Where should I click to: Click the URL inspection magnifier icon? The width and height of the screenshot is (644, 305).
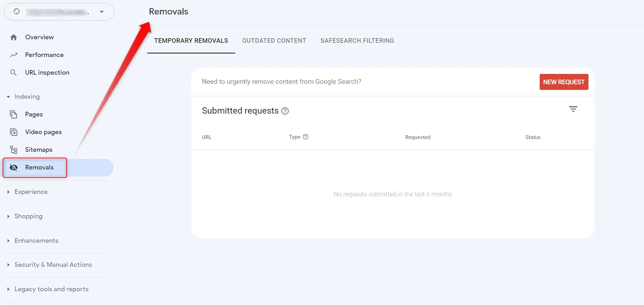13,73
